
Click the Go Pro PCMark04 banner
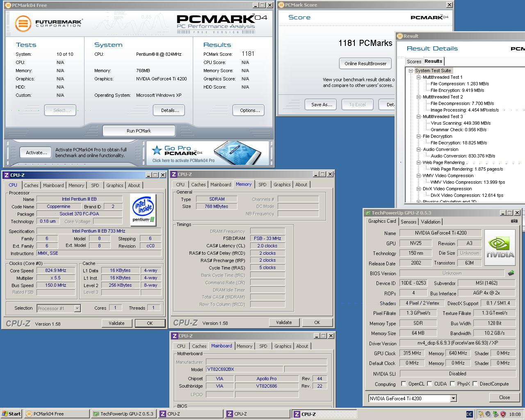[208, 153]
